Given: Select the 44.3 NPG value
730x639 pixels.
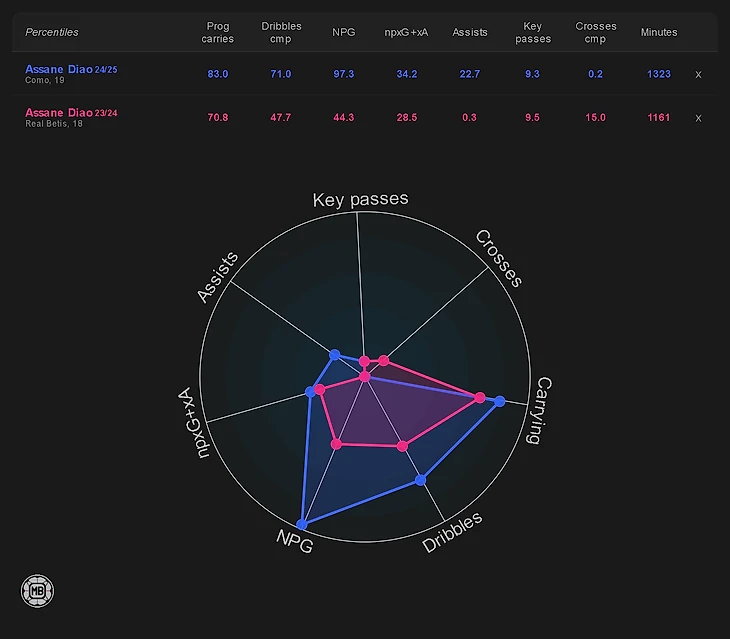Looking at the screenshot, I should [x=344, y=118].
